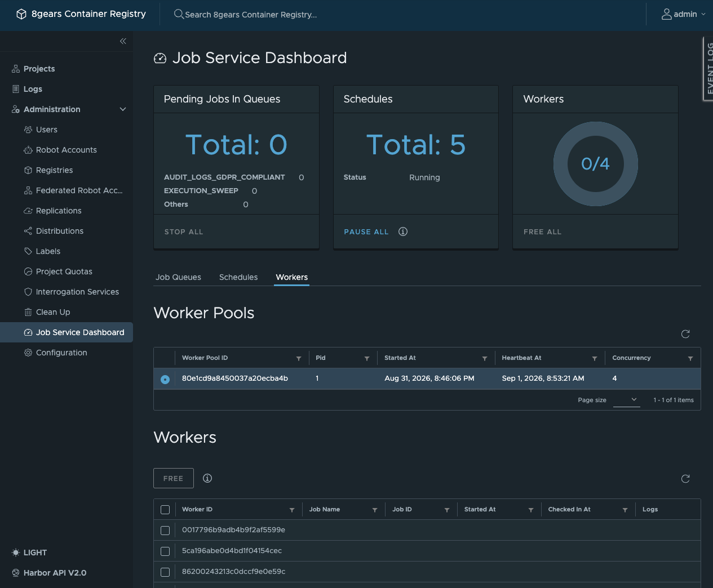The height and width of the screenshot is (588, 713).
Task: Click the admin user avatar icon
Action: [666, 14]
